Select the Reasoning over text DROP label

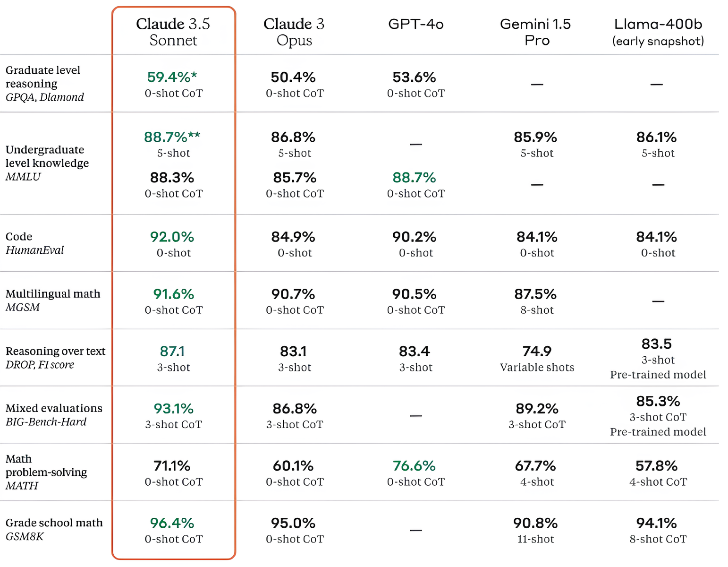pyautogui.click(x=55, y=358)
